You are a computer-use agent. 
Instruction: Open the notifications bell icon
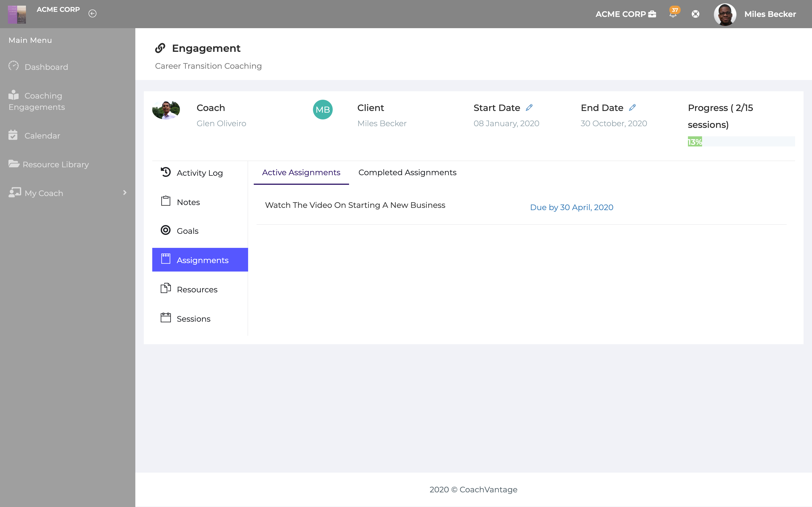[673, 14]
